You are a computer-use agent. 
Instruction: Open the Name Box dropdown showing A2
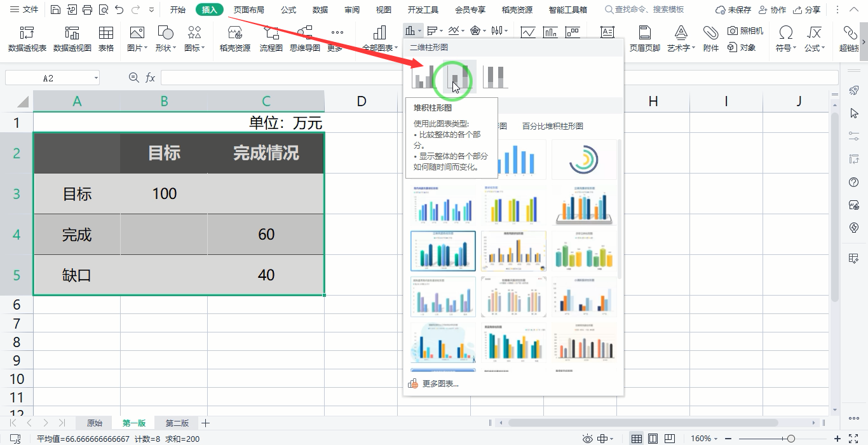[x=96, y=78]
